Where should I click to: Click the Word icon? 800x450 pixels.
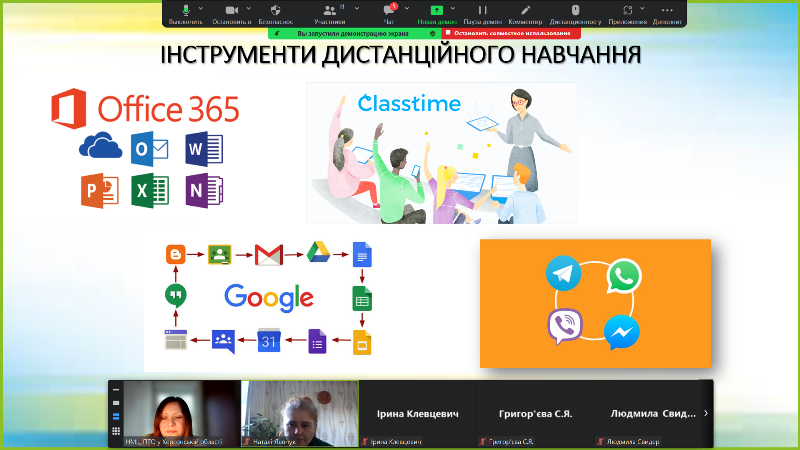pos(204,149)
